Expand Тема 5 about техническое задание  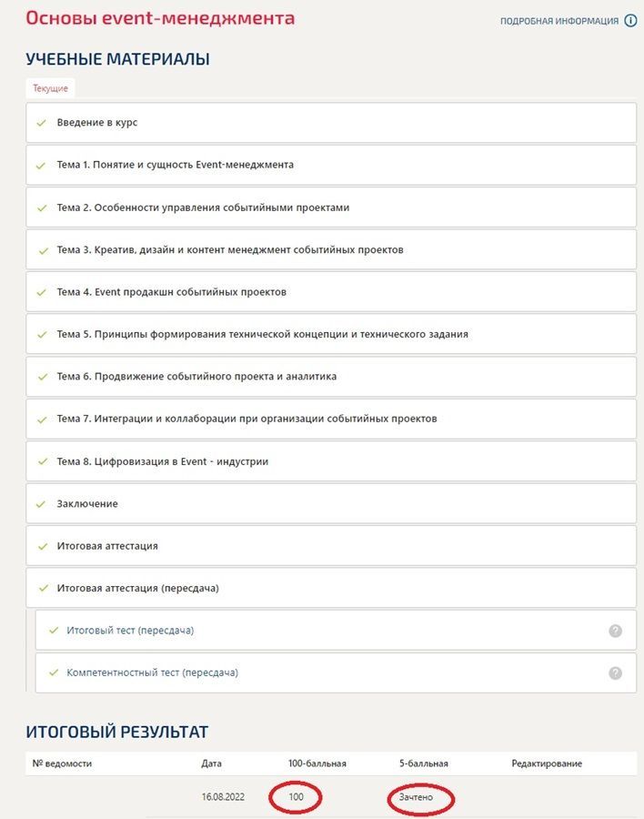[x=331, y=334]
